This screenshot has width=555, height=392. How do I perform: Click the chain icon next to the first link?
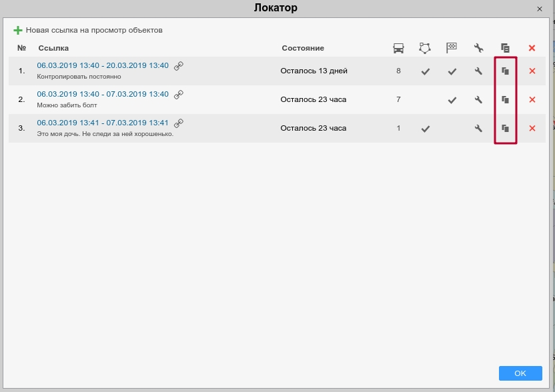(178, 65)
